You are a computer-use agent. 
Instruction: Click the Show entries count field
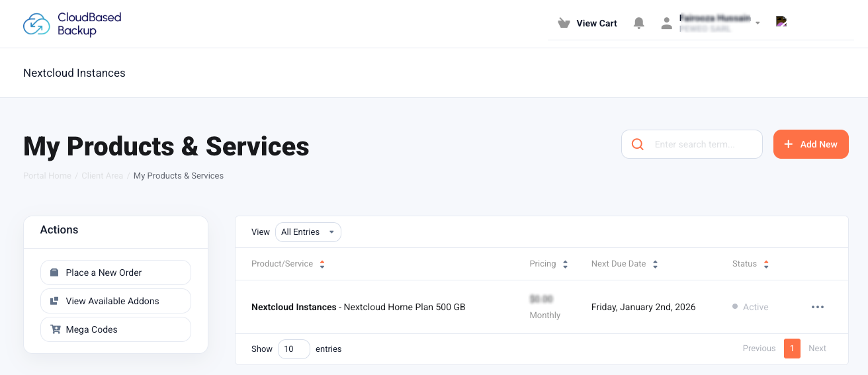[x=294, y=349]
